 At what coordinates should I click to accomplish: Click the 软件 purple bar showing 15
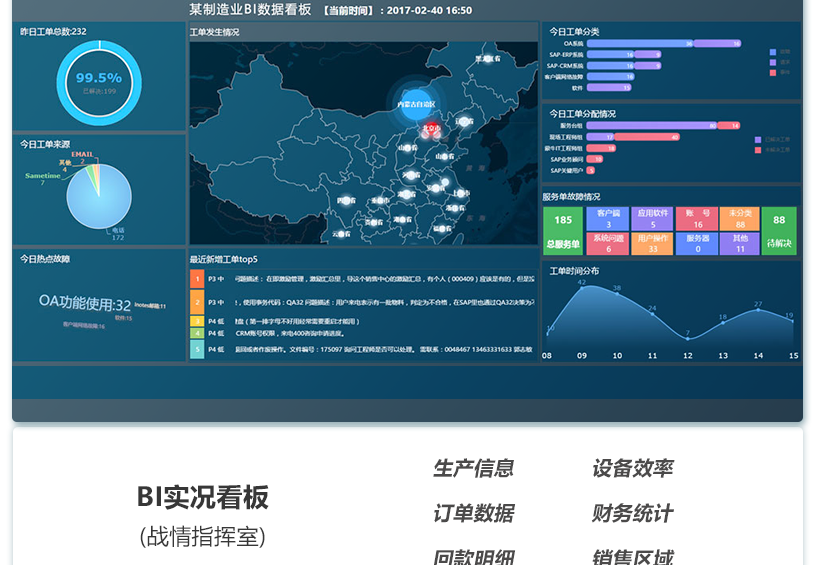point(609,88)
